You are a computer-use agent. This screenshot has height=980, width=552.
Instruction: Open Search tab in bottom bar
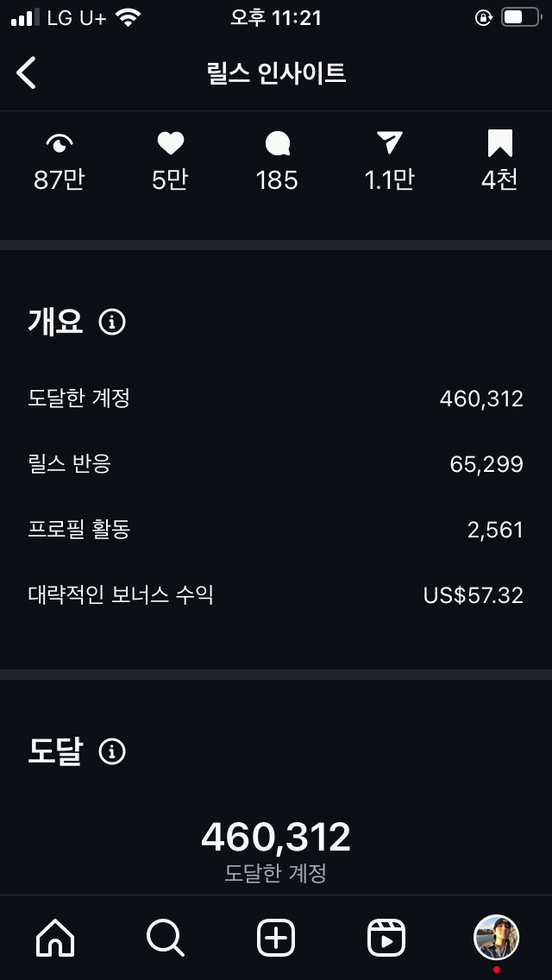tap(165, 938)
